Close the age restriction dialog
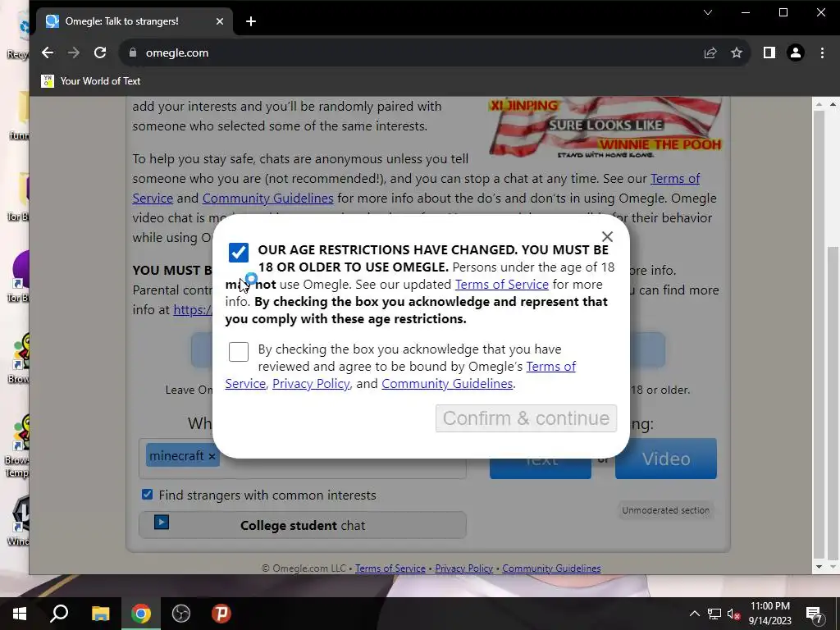The width and height of the screenshot is (840, 630). coord(607,236)
